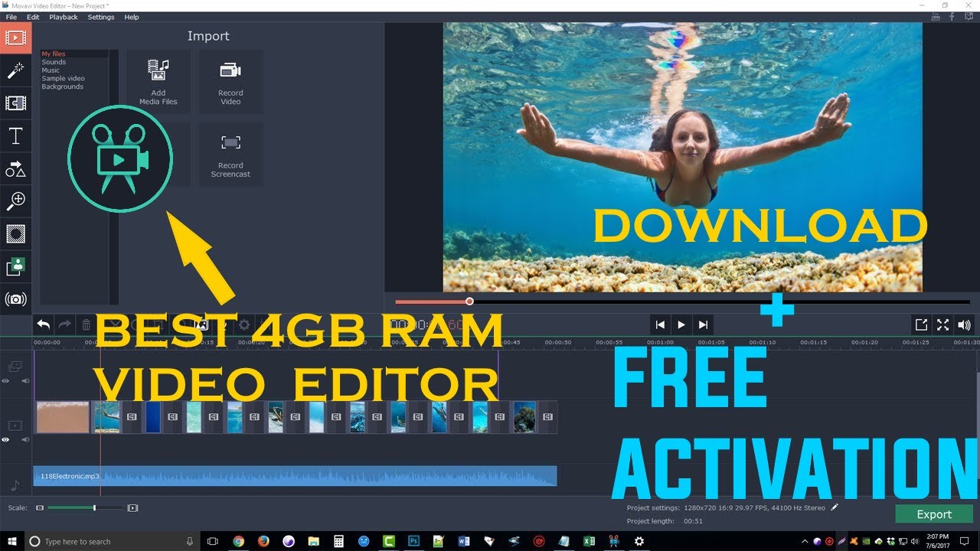Zoom out timeline with small scale icon
Viewport: 980px width, 551px height.
[40, 507]
